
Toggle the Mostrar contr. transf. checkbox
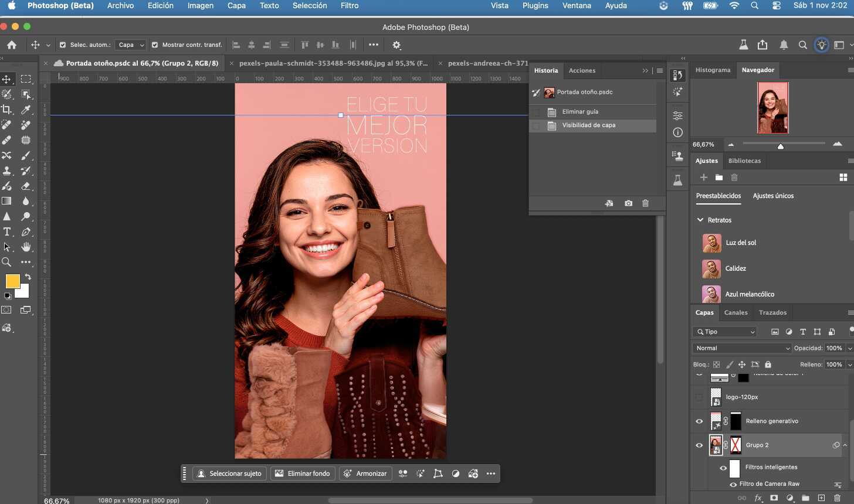tap(155, 45)
